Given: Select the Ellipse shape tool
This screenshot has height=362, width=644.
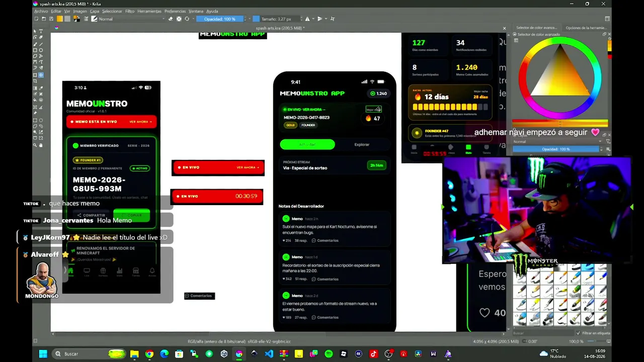Looking at the screenshot, I should point(41,50).
